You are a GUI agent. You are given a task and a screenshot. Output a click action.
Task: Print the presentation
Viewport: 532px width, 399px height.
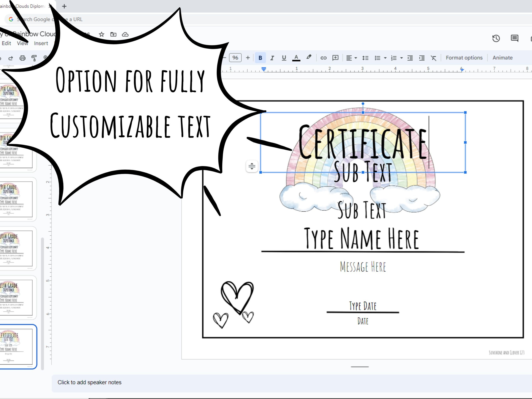pos(22,58)
